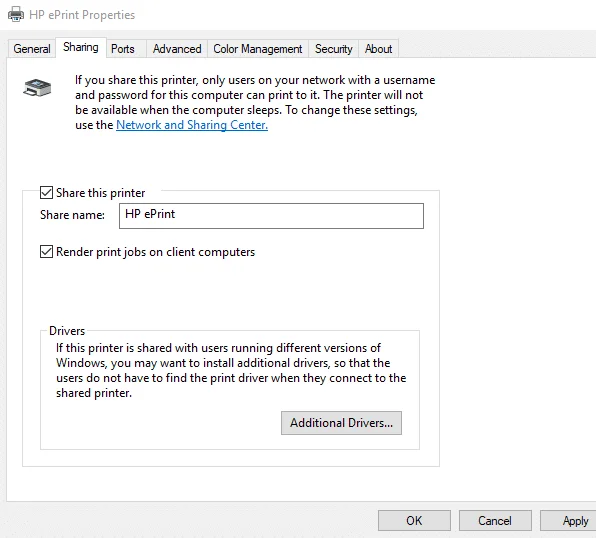596x538 pixels.
Task: Select the Sharing tab
Action: click(x=81, y=47)
